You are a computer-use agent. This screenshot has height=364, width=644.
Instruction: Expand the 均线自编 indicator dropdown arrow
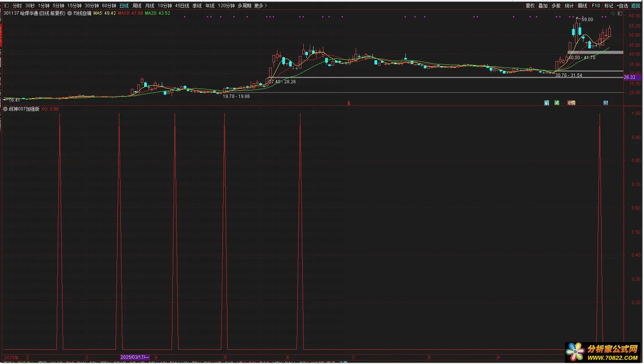coord(70,13)
